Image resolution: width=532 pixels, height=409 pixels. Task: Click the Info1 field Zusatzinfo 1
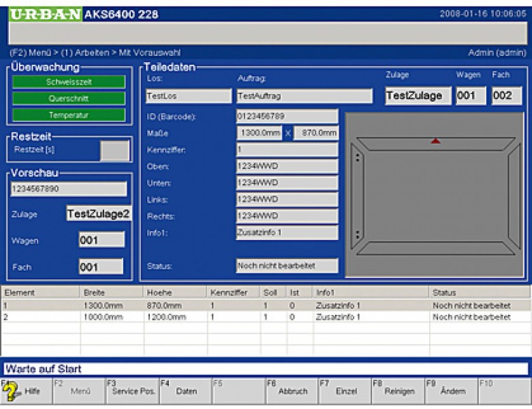point(287,232)
